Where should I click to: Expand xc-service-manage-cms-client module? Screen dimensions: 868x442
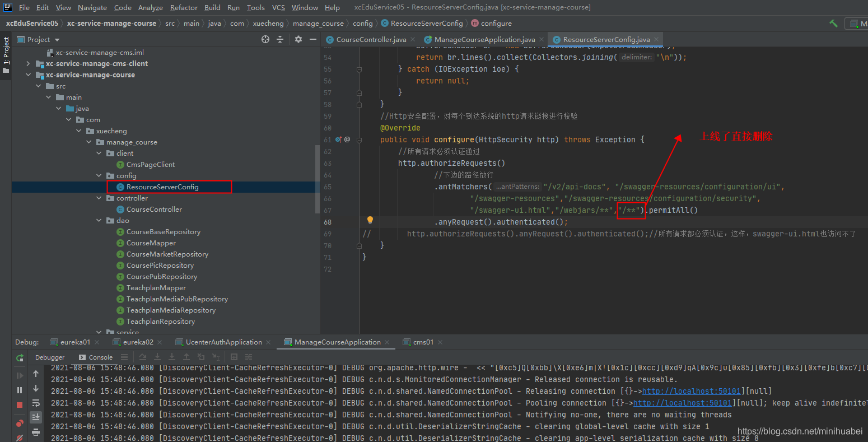pos(28,64)
